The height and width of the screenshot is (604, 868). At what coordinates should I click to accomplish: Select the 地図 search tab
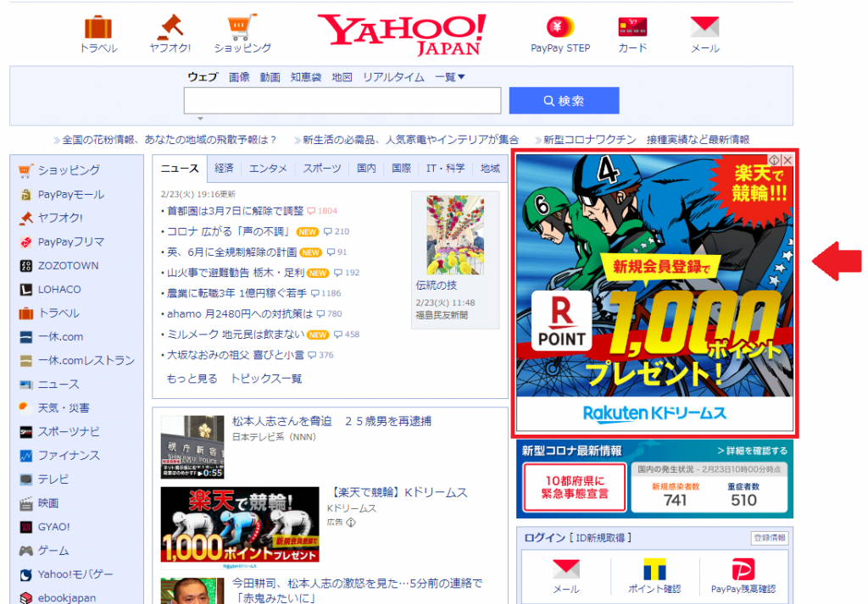click(342, 77)
